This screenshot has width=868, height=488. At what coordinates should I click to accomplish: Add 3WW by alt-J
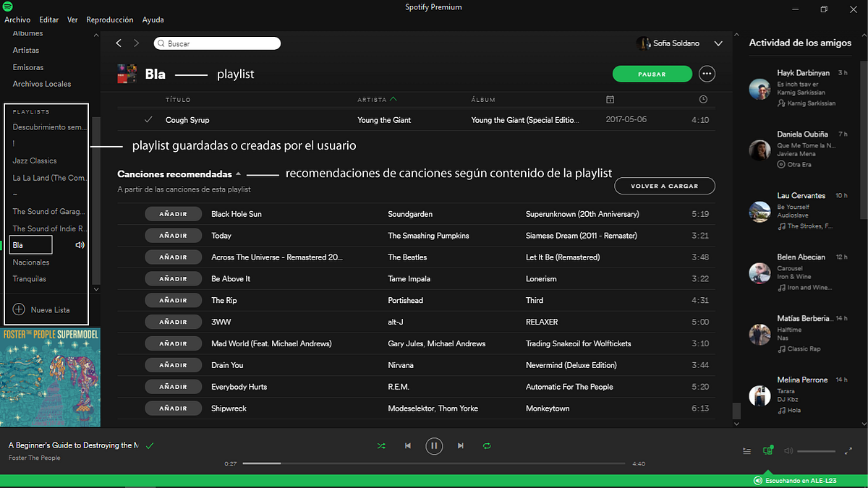173,322
